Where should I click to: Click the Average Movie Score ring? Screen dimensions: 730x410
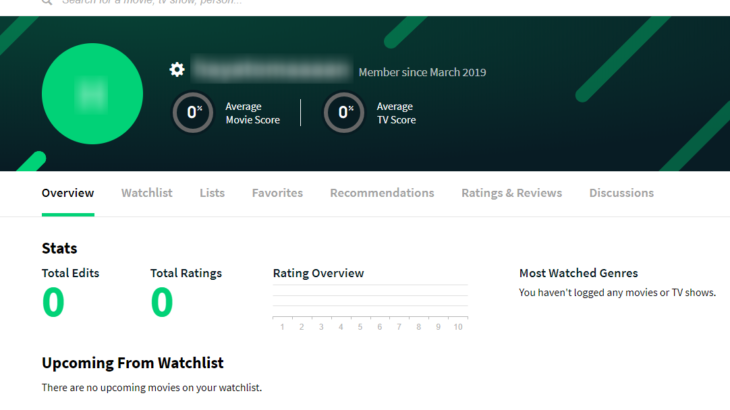pos(193,113)
